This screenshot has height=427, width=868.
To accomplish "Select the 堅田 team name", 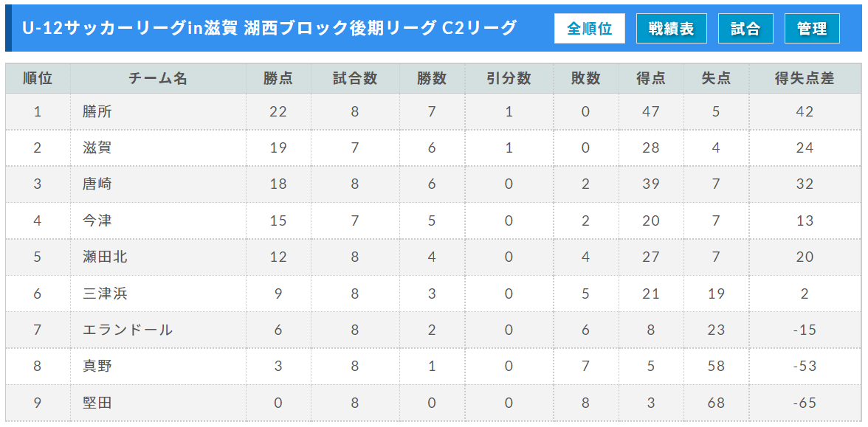I will (97, 403).
